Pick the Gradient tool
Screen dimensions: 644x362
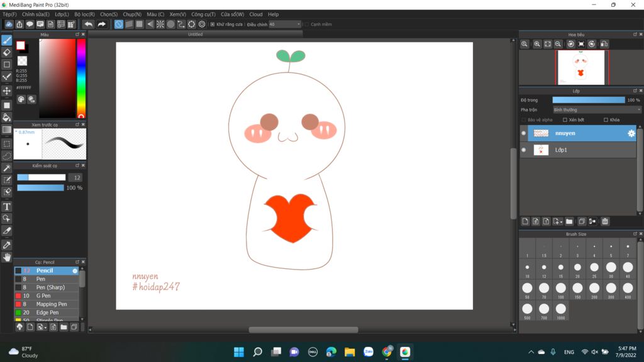point(6,129)
